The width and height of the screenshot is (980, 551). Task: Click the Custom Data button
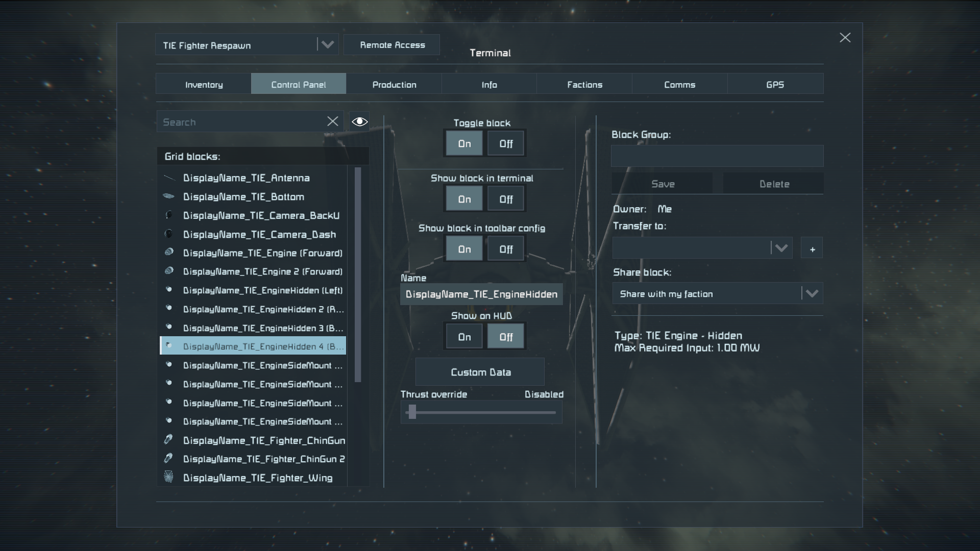click(x=480, y=372)
